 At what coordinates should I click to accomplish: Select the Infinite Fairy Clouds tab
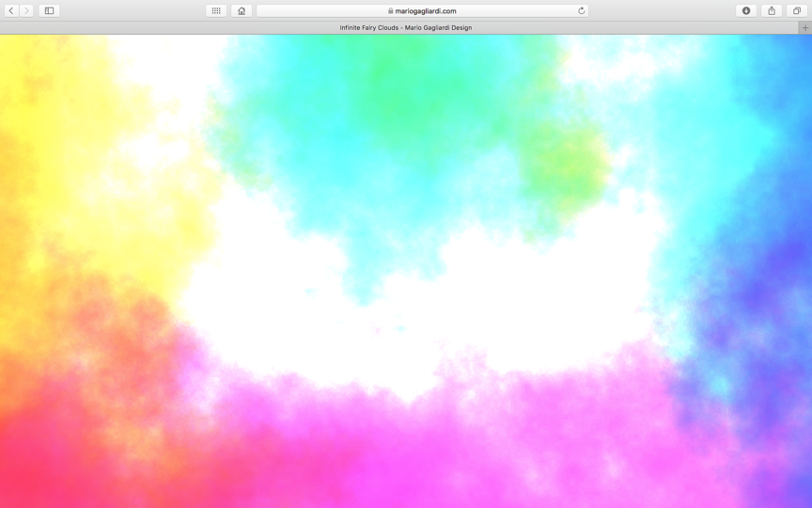point(399,28)
